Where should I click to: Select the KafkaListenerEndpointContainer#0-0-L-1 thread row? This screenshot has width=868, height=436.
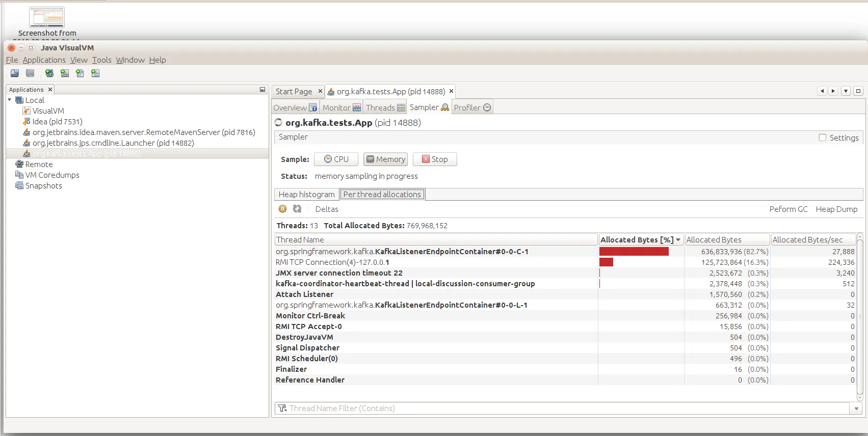565,305
